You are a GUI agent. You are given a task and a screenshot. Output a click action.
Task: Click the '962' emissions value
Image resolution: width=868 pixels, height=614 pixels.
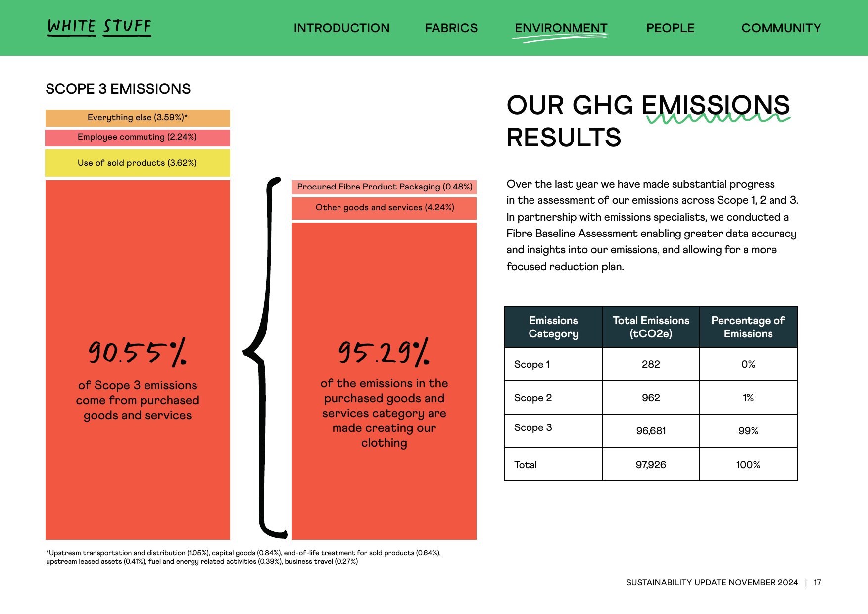651,398
